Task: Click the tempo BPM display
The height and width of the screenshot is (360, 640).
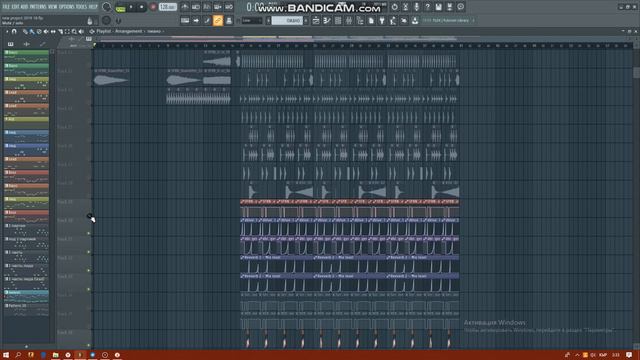Action: click(x=168, y=7)
